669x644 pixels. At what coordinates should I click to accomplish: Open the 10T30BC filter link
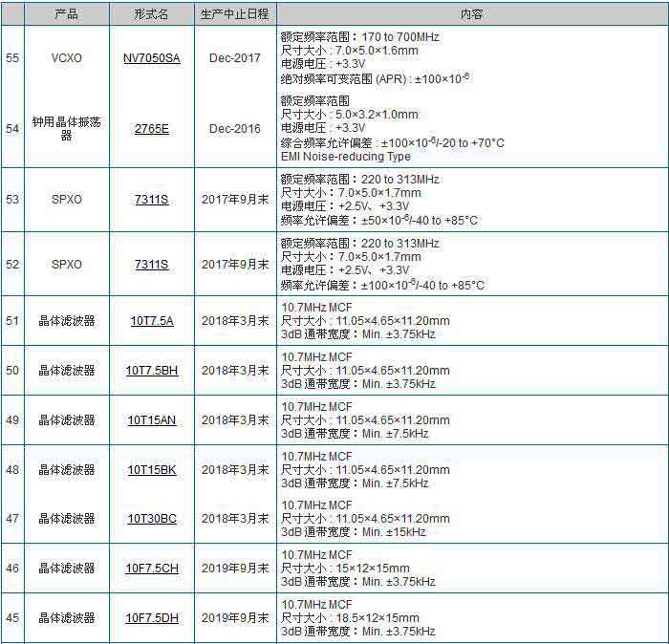[151, 519]
